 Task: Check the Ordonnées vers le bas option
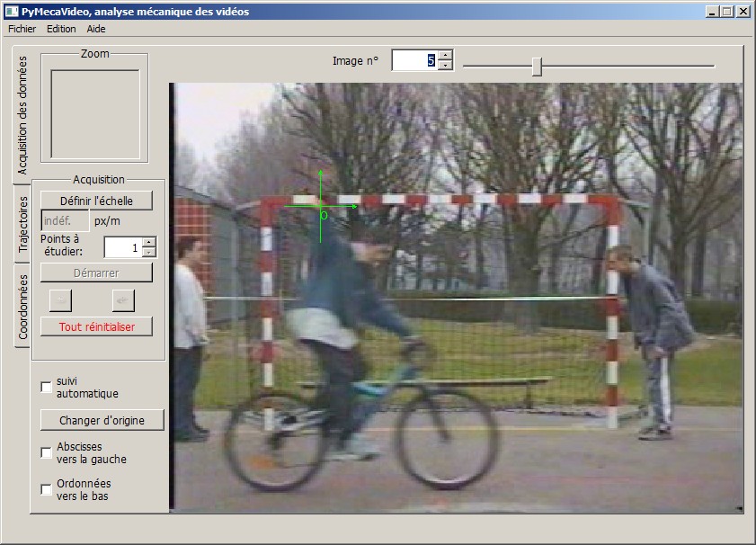[47, 489]
